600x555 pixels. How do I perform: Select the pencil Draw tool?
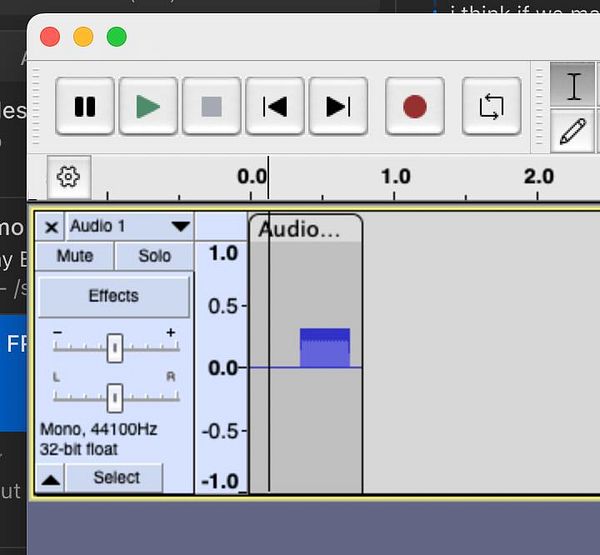click(x=572, y=131)
